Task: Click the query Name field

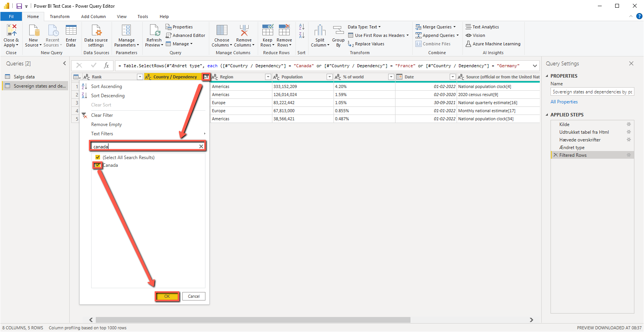Action: tap(592, 92)
